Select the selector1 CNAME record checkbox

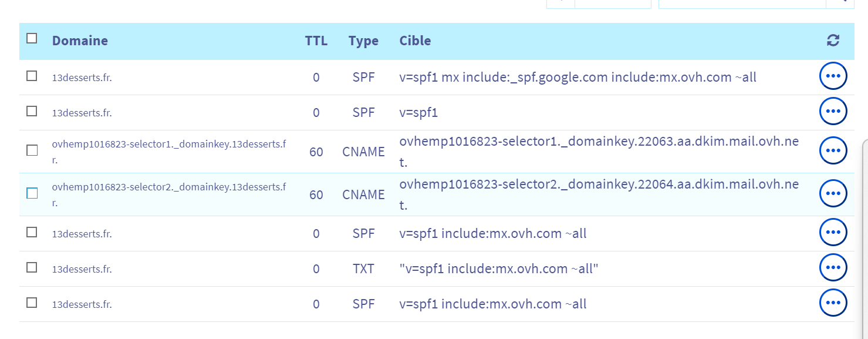[32, 150]
